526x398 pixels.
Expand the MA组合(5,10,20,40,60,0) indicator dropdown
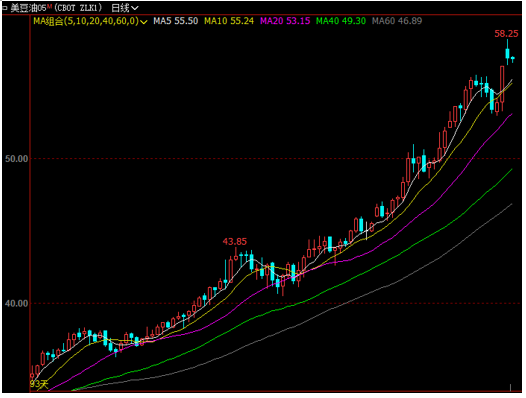(x=90, y=21)
